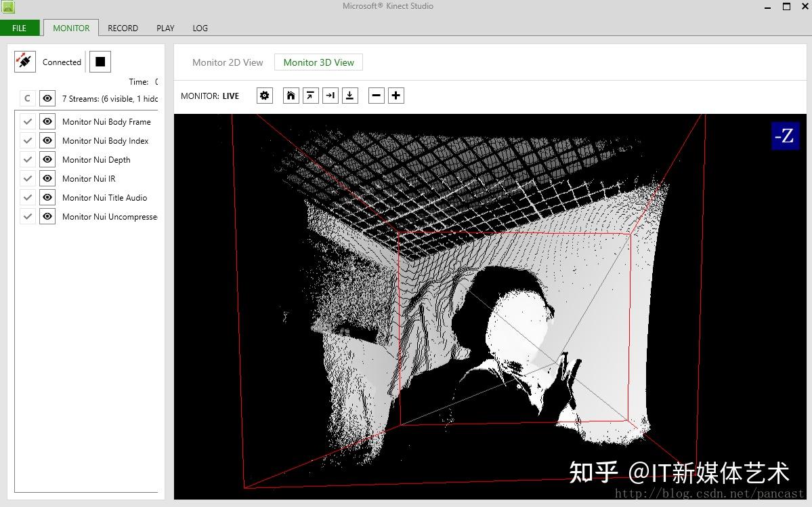The image size is (812, 507).
Task: Switch to Monitor 2D View
Action: click(x=228, y=62)
